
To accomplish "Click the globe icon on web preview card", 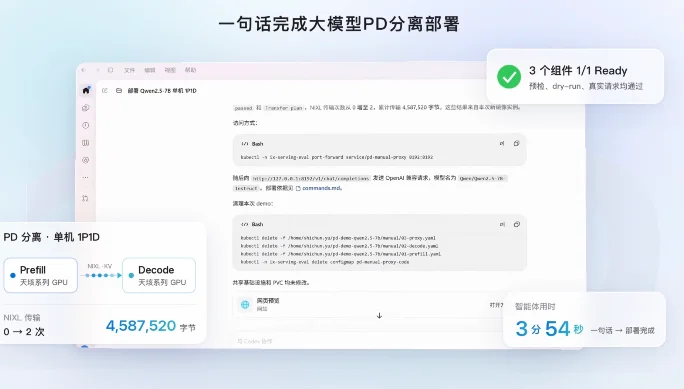I will [x=245, y=304].
